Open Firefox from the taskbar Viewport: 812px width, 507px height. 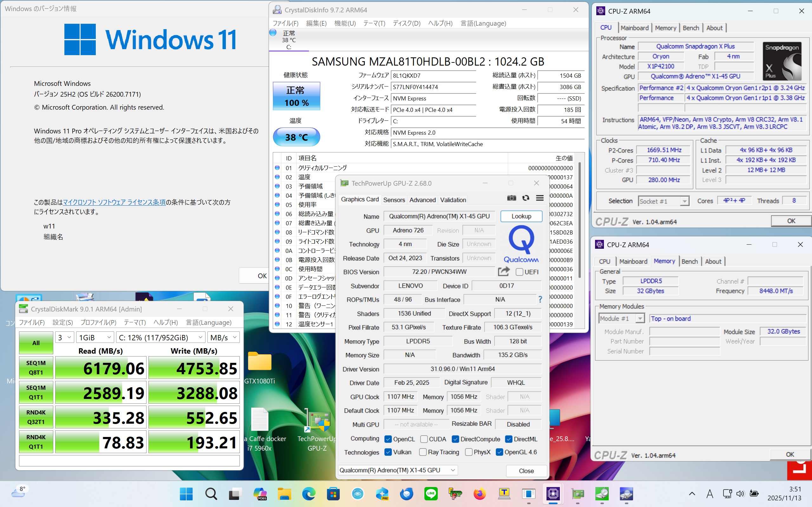click(x=480, y=494)
